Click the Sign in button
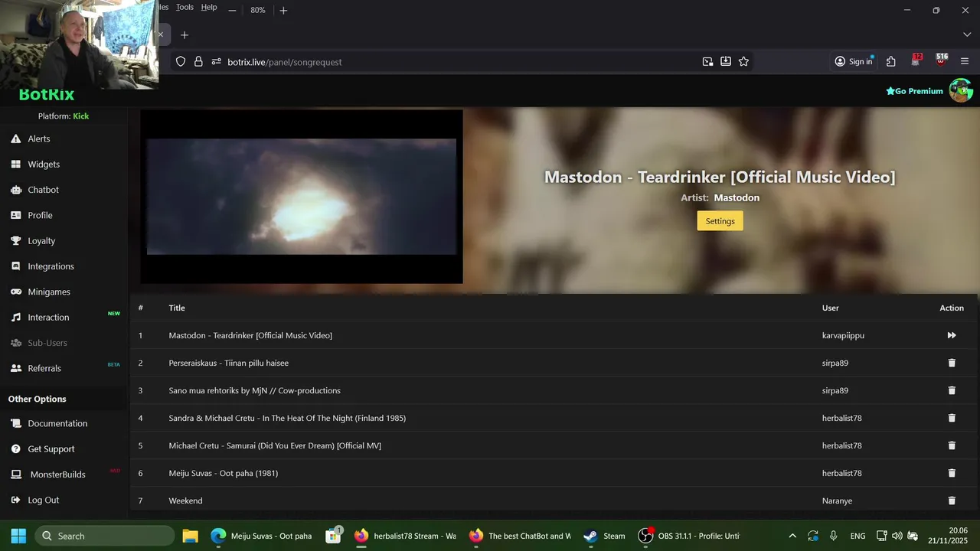This screenshot has height=551, width=980. coord(854,62)
